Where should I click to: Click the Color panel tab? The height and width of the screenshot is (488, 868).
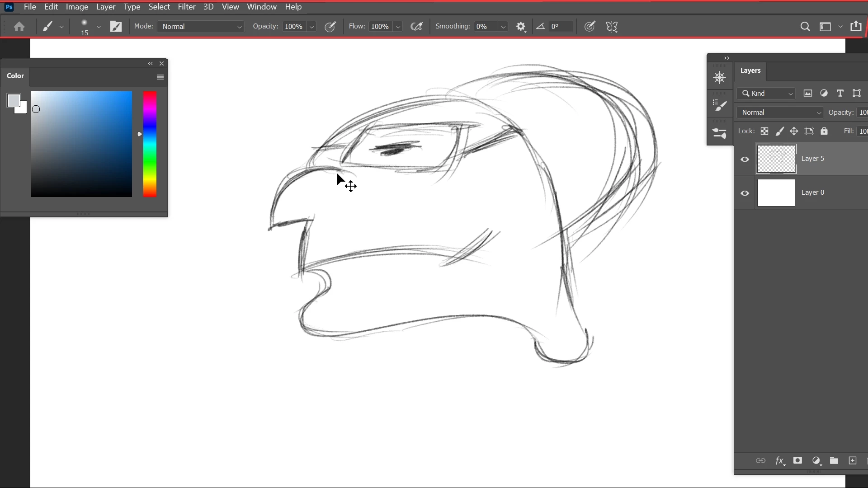(15, 76)
